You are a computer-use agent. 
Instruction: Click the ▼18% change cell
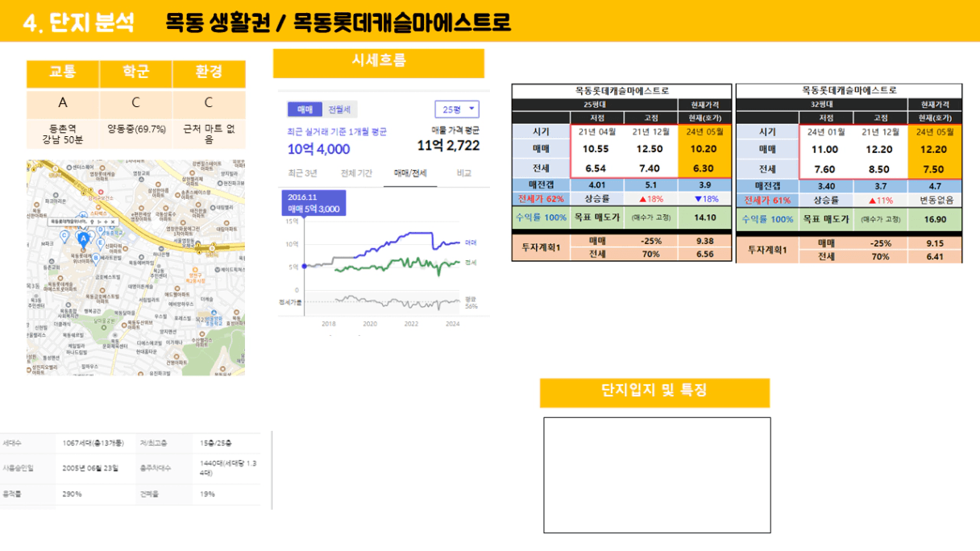click(704, 199)
